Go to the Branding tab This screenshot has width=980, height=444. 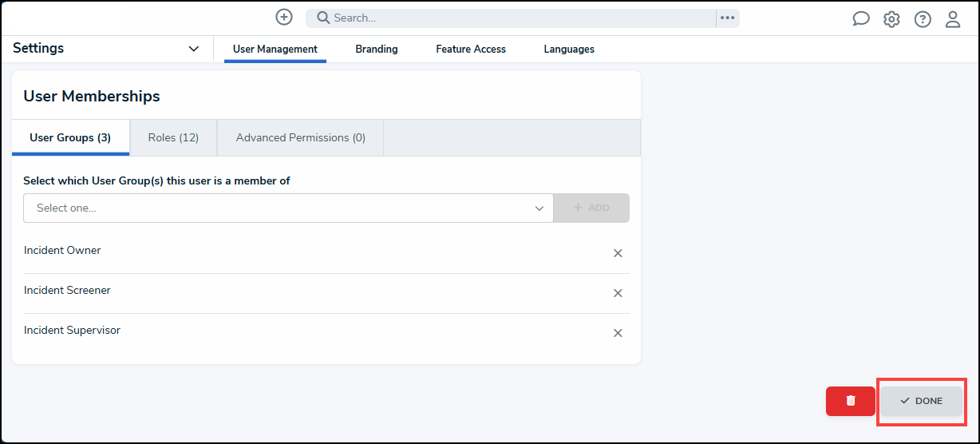coord(377,49)
